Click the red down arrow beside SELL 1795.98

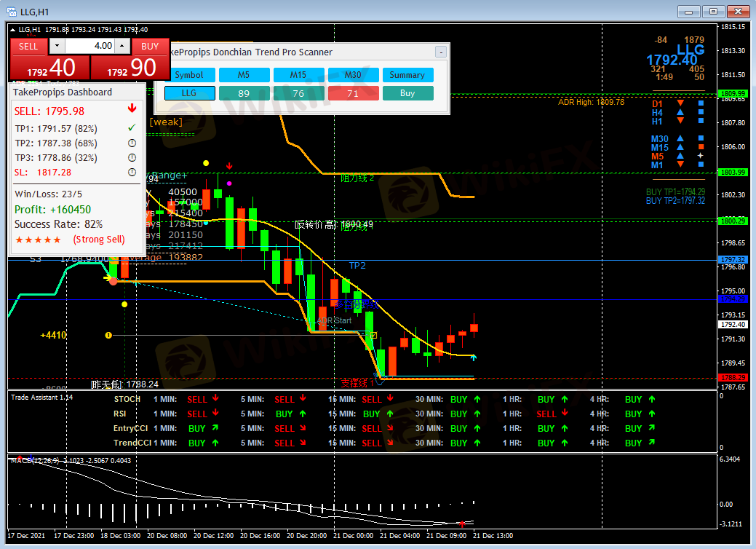coord(132,110)
